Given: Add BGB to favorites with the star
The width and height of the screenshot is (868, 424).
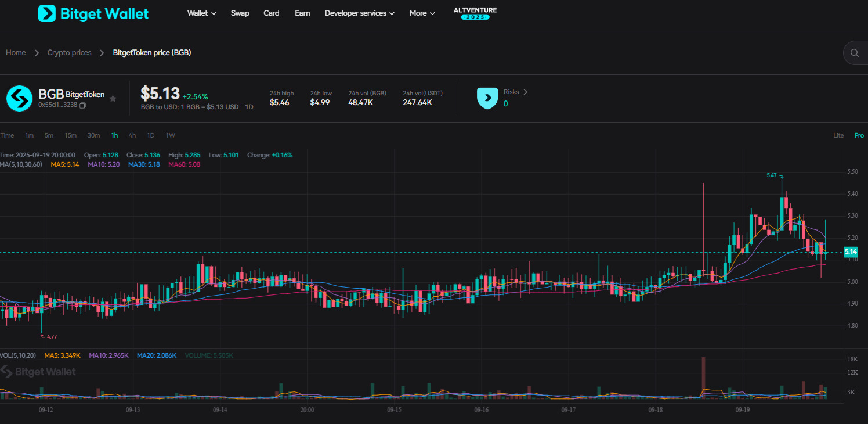Looking at the screenshot, I should 113,99.
